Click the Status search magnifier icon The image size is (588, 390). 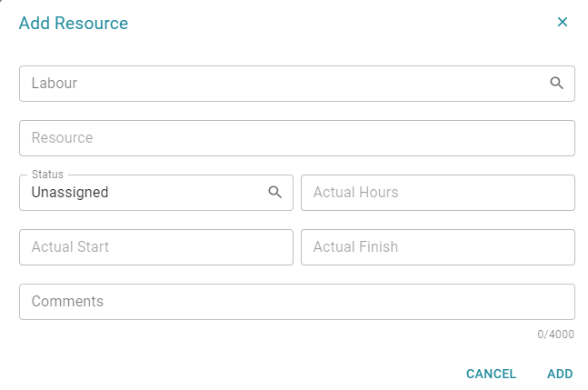coord(274,192)
